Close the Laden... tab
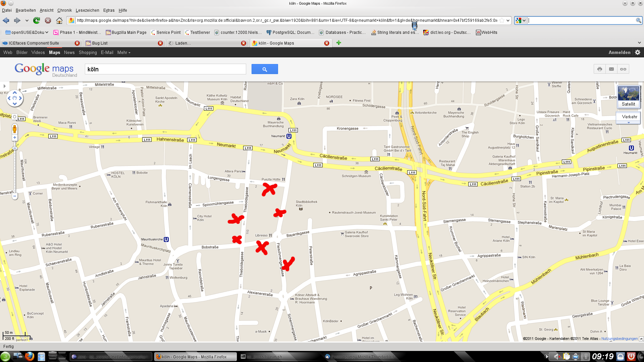The width and height of the screenshot is (644, 362). click(x=244, y=43)
